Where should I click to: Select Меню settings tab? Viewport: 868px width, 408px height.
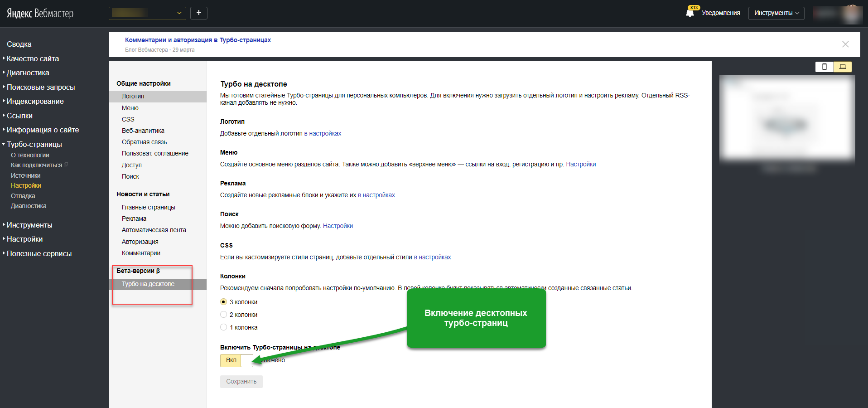(x=130, y=108)
